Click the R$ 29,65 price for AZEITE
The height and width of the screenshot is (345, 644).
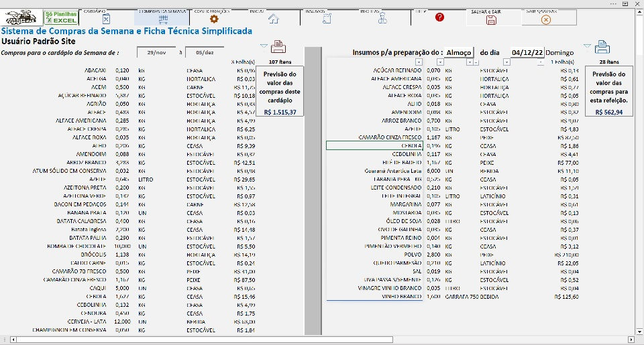pos(244,180)
